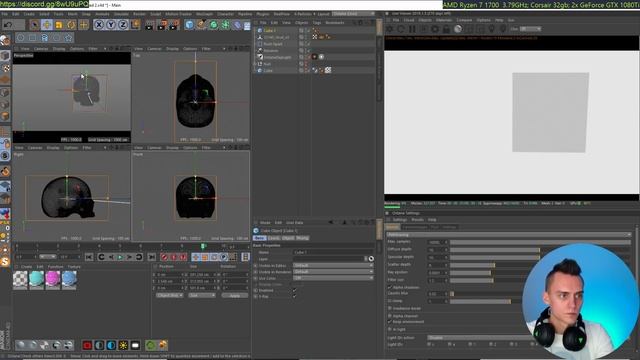Screen dimensions: 640x360
Task: Open Materials menu in Live Viewer
Action: (x=444, y=20)
